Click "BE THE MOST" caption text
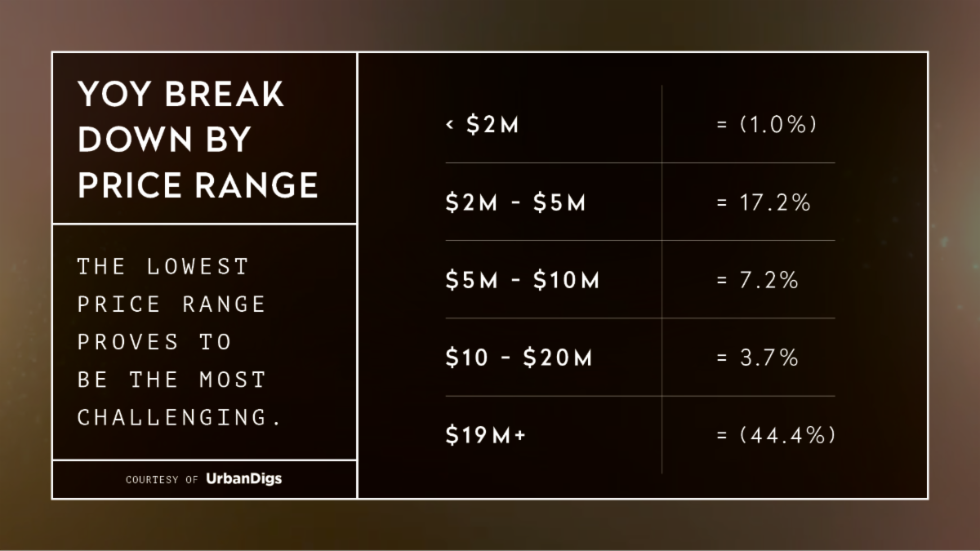This screenshot has height=551, width=980. coord(171,380)
